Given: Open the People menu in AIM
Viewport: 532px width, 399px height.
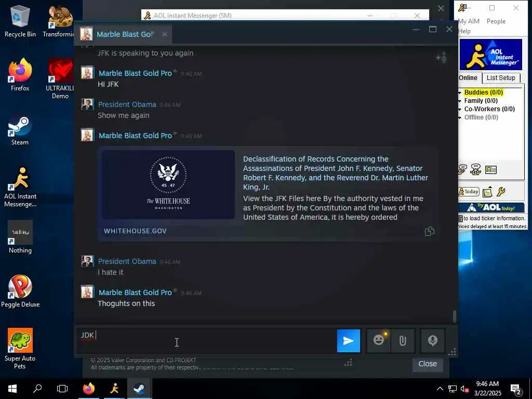Looking at the screenshot, I should [496, 21].
